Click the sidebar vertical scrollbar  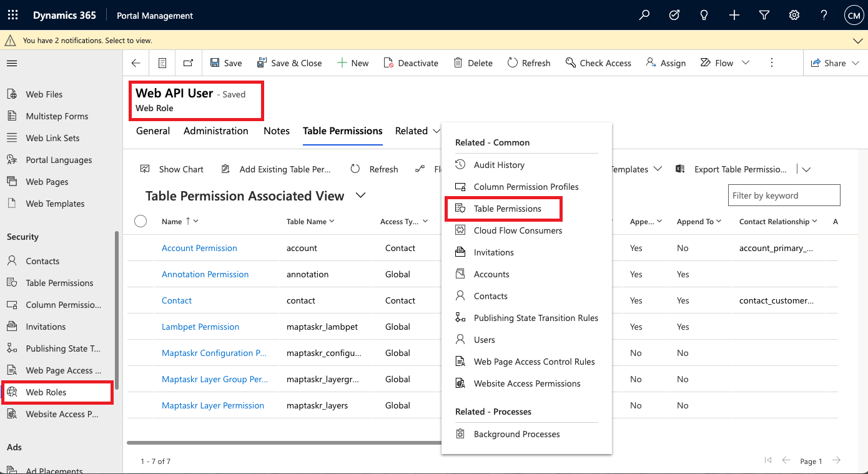pyautogui.click(x=116, y=310)
